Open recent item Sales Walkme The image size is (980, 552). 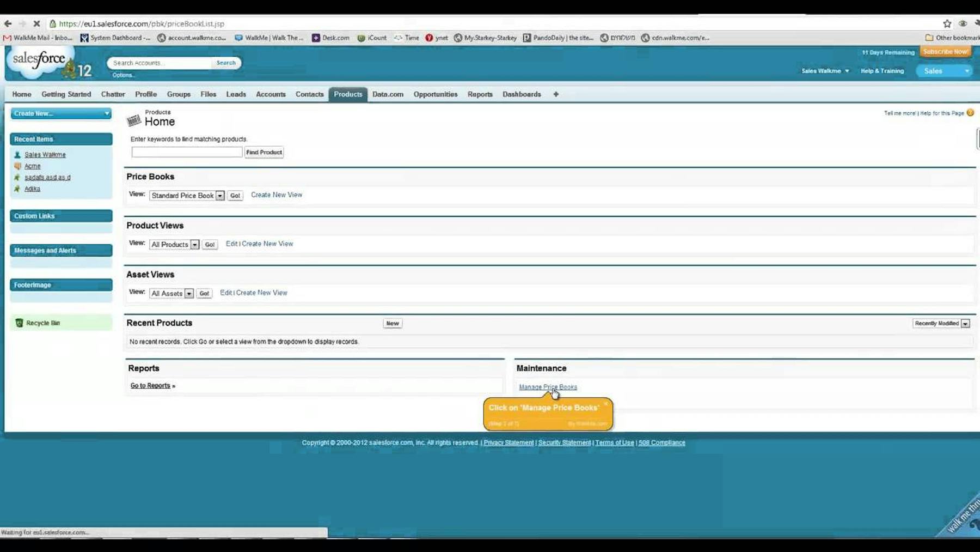point(45,155)
